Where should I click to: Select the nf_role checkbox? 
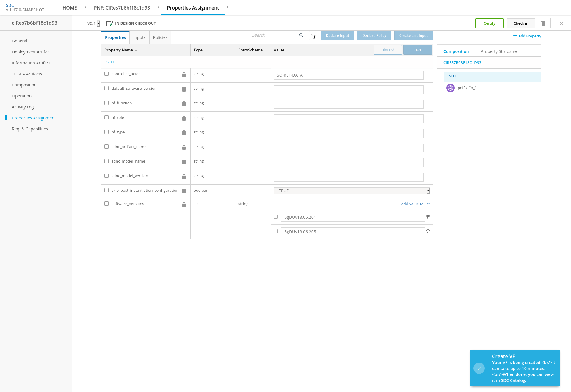[x=106, y=117]
